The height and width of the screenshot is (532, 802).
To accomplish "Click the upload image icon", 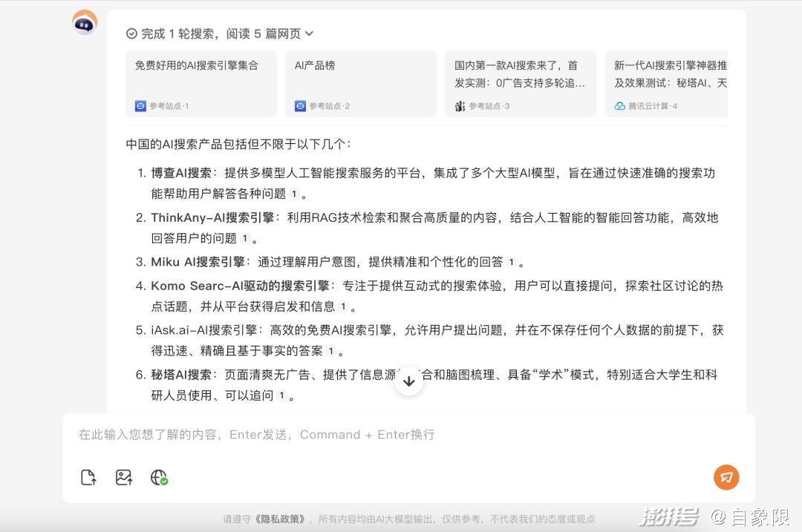I will coord(124,477).
